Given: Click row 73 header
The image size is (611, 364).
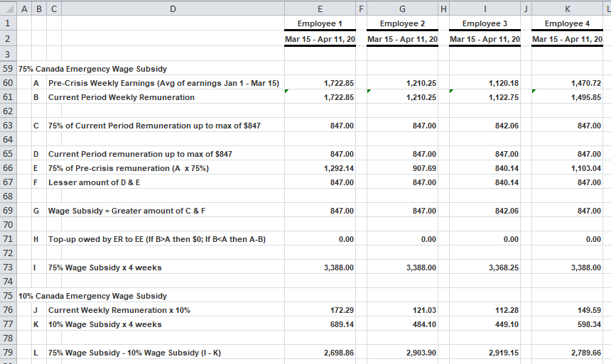Looking at the screenshot, I should coord(8,268).
